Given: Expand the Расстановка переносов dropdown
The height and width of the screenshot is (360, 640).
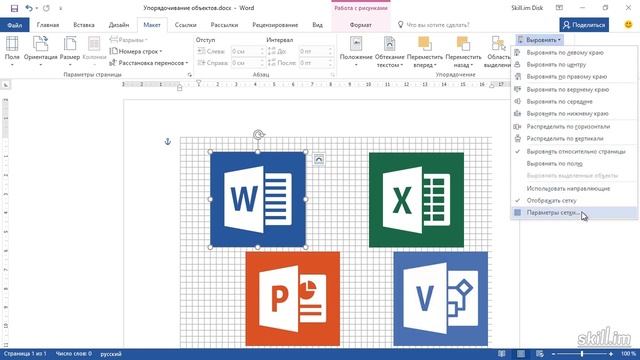Looking at the screenshot, I should 149,63.
